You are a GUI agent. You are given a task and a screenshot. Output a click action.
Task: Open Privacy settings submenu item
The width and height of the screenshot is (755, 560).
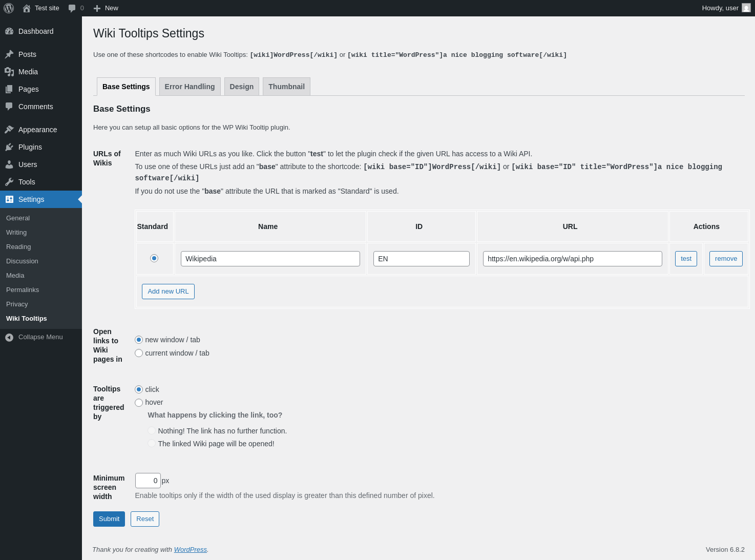(41, 304)
